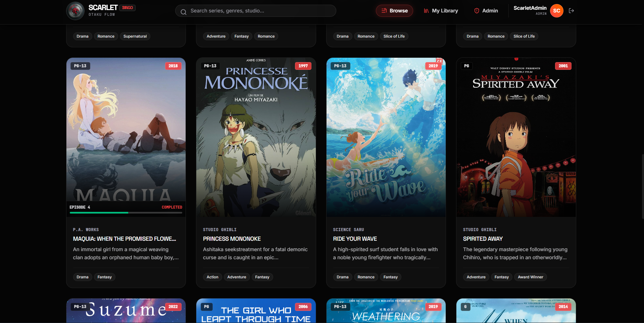
Task: Go to My Library tab
Action: pyautogui.click(x=441, y=11)
